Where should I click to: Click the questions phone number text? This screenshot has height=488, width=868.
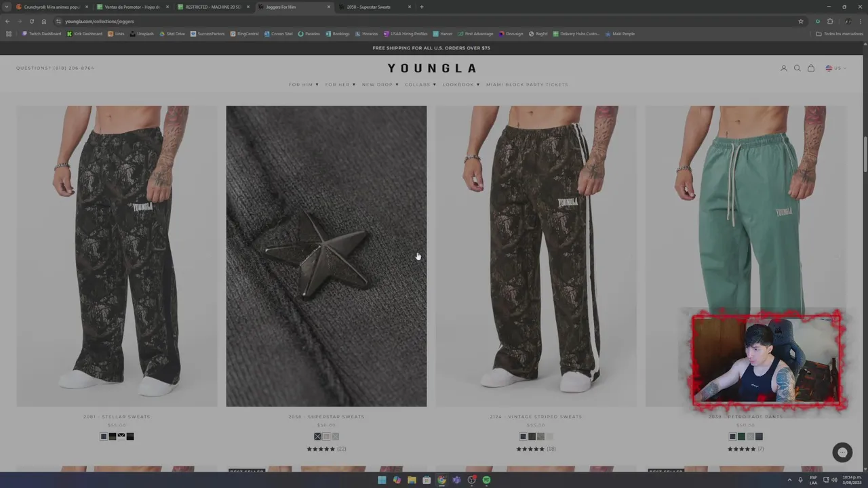pos(56,68)
